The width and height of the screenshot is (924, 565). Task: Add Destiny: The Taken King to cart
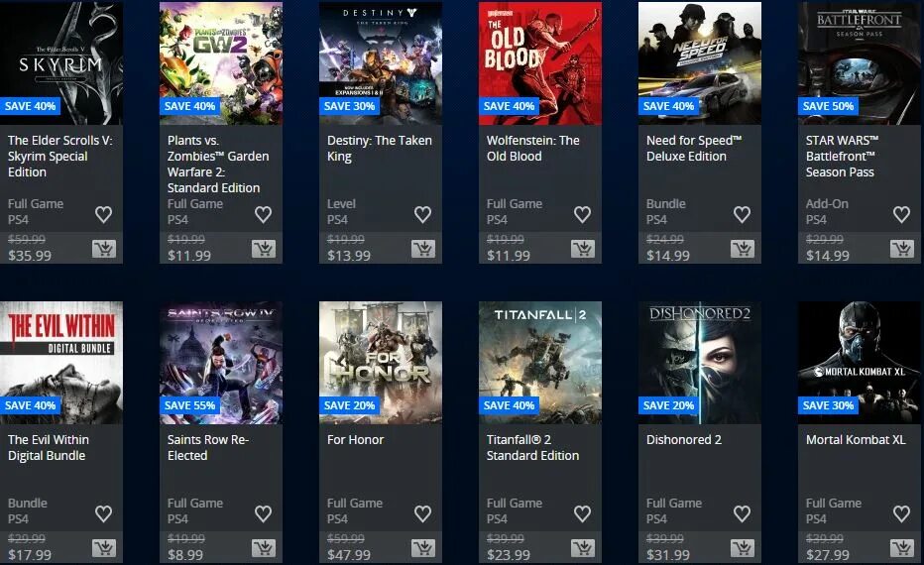[423, 249]
